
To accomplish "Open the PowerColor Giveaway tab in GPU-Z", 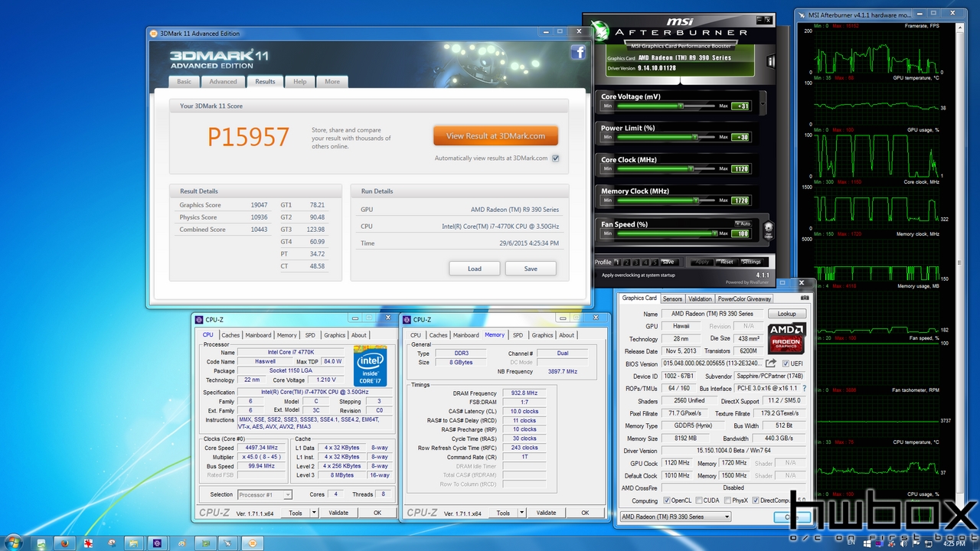I will (x=745, y=298).
